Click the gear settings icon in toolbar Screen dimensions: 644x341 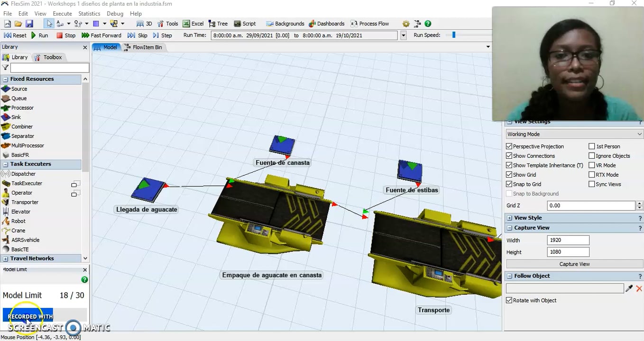[406, 24]
